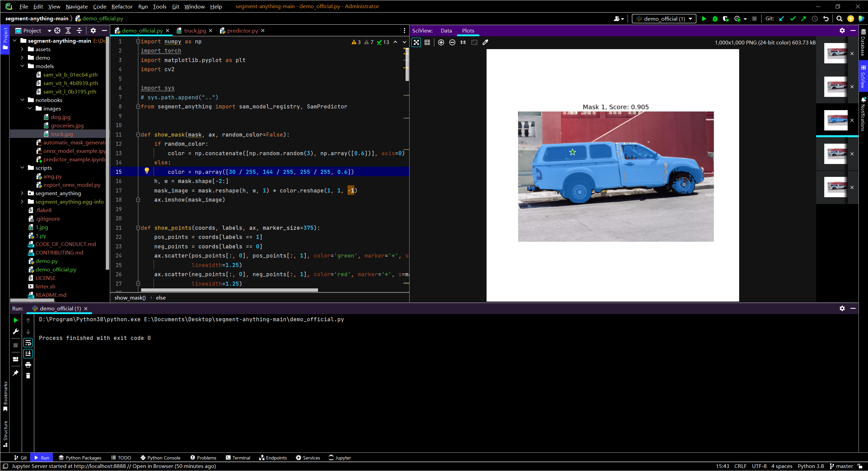
Task: Click the Git update project arrow
Action: [x=782, y=19]
